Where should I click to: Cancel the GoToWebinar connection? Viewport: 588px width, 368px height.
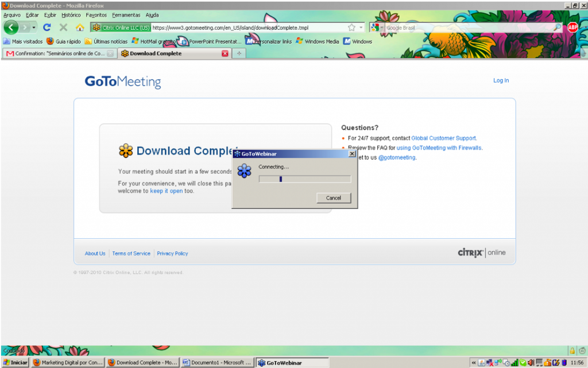coord(334,198)
